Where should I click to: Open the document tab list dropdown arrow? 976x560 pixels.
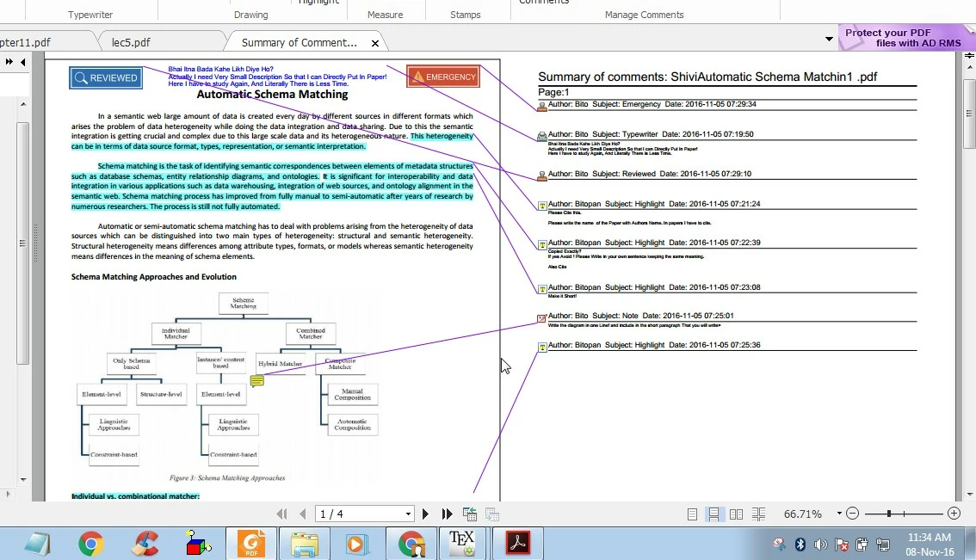829,39
